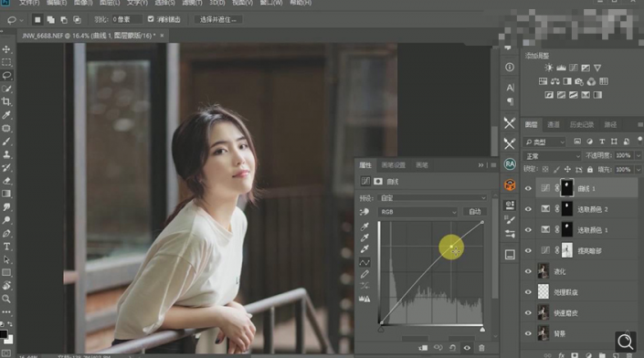Select the Horizontal Type tool
Viewport: 644px width, 358px height.
click(x=6, y=247)
